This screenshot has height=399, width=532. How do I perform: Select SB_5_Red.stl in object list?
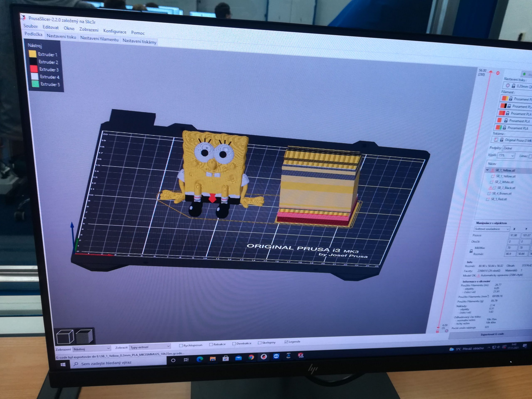(499, 199)
